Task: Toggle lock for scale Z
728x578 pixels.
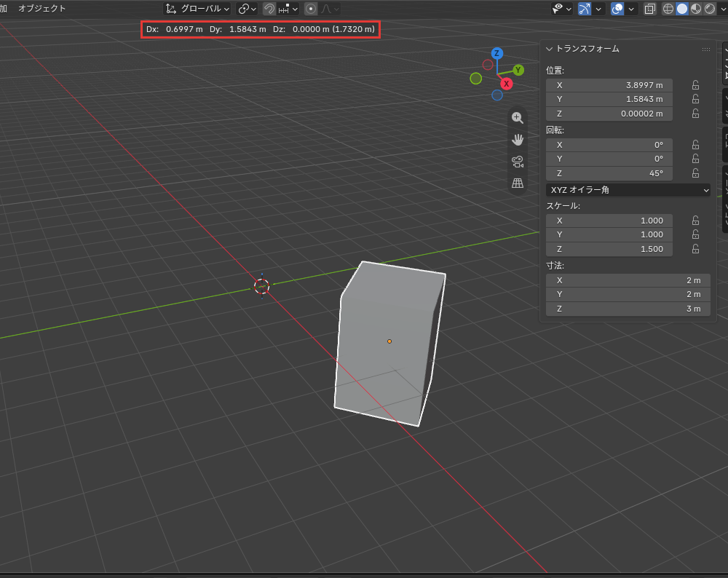Action: [x=695, y=249]
